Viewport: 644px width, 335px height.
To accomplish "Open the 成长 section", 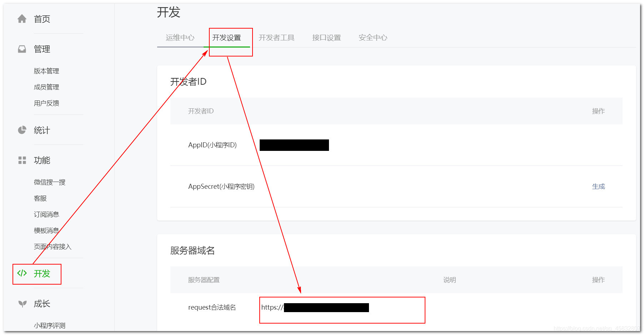I will tap(42, 304).
